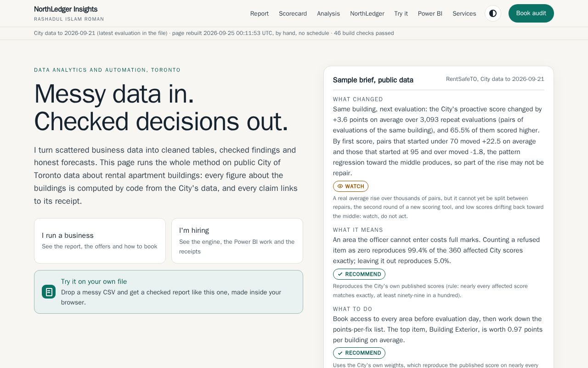Click the Book audit button
The image size is (588, 368).
tap(531, 13)
